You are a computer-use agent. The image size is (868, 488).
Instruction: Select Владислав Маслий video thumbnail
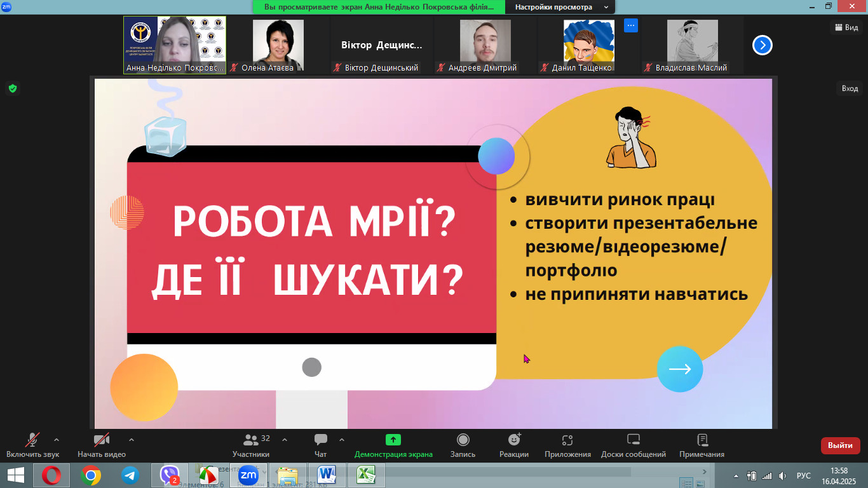click(693, 45)
